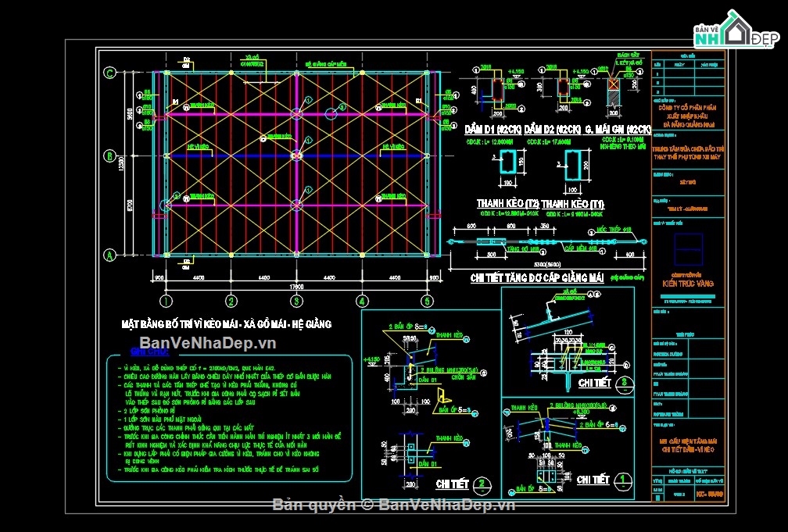This screenshot has height=532, width=788.
Task: Click CHI TIẾT TĂNG ĐƠ CÁP GIẰNG MÁI title
Action: [x=537, y=278]
